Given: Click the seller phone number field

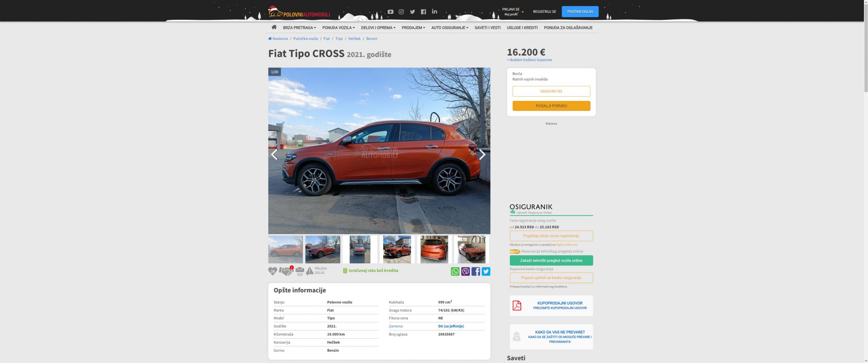Looking at the screenshot, I should click(551, 91).
